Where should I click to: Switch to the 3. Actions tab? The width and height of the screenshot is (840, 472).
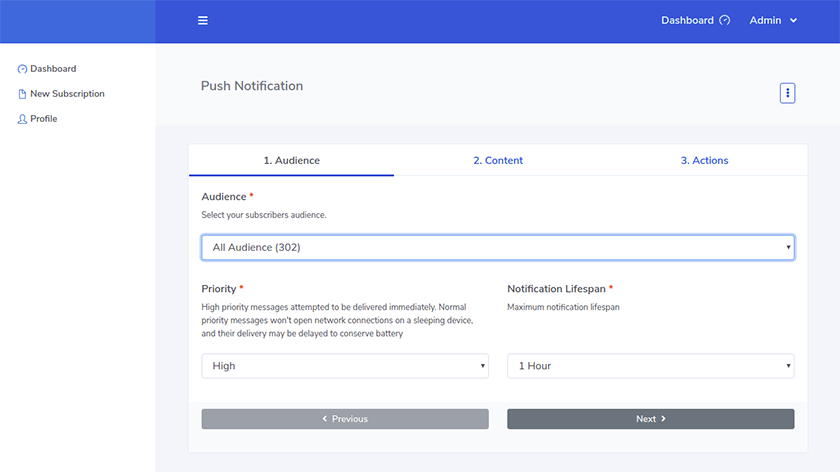coord(704,160)
